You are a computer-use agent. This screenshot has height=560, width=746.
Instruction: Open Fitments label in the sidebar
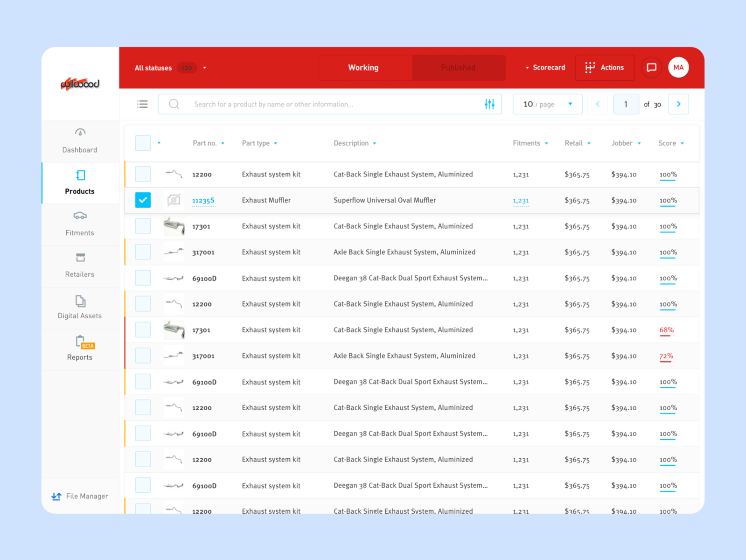click(x=80, y=233)
